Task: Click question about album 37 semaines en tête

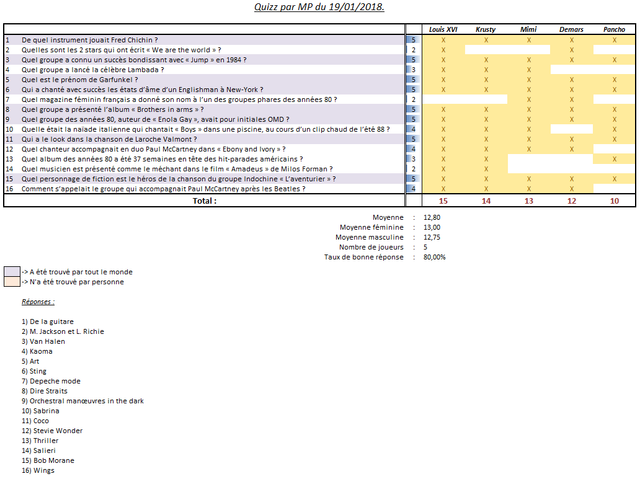Action: pos(162,159)
